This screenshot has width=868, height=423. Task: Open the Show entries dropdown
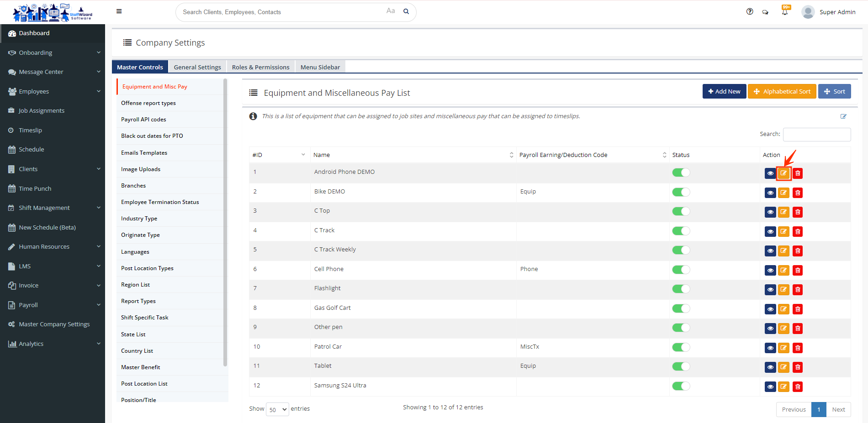(277, 409)
